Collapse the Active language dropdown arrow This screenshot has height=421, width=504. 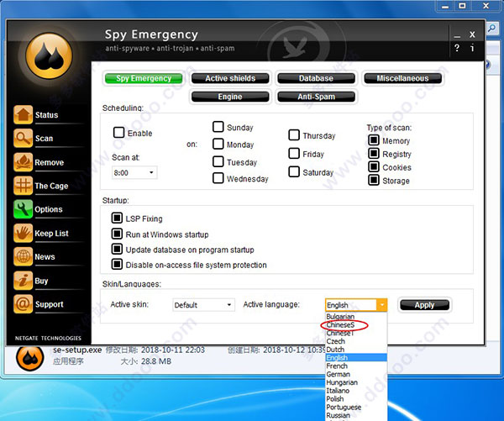point(382,305)
